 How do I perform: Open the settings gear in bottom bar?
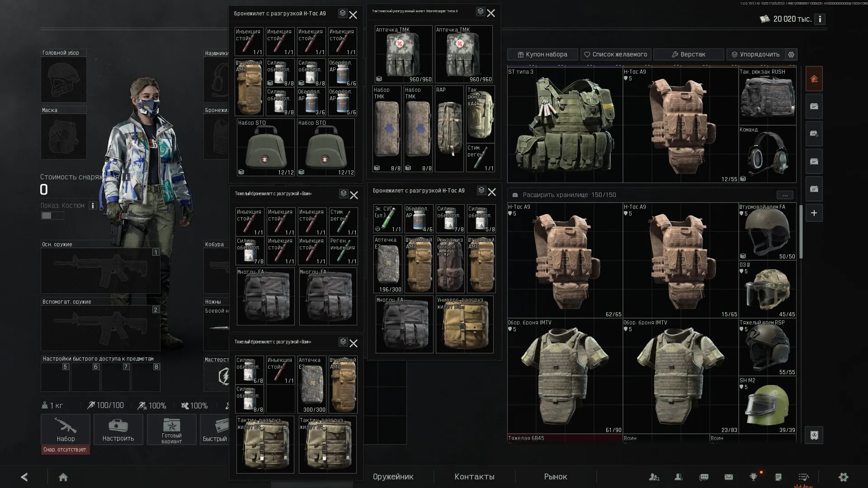point(843,477)
